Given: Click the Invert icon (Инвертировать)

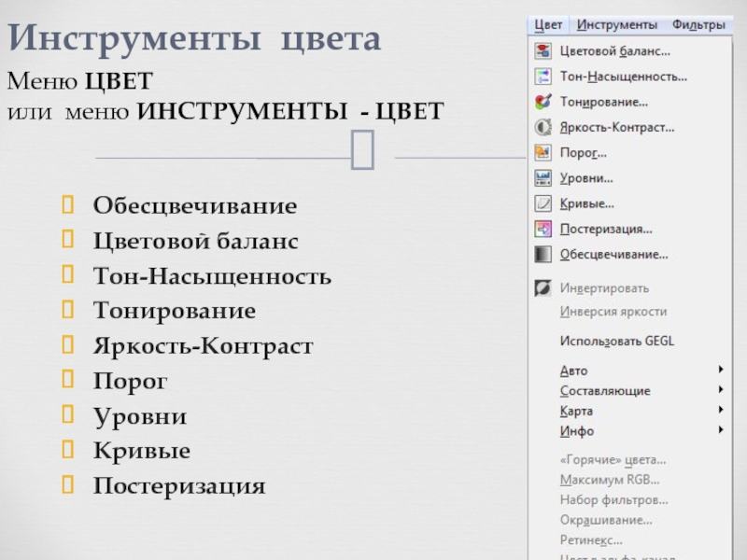Looking at the screenshot, I should (542, 288).
